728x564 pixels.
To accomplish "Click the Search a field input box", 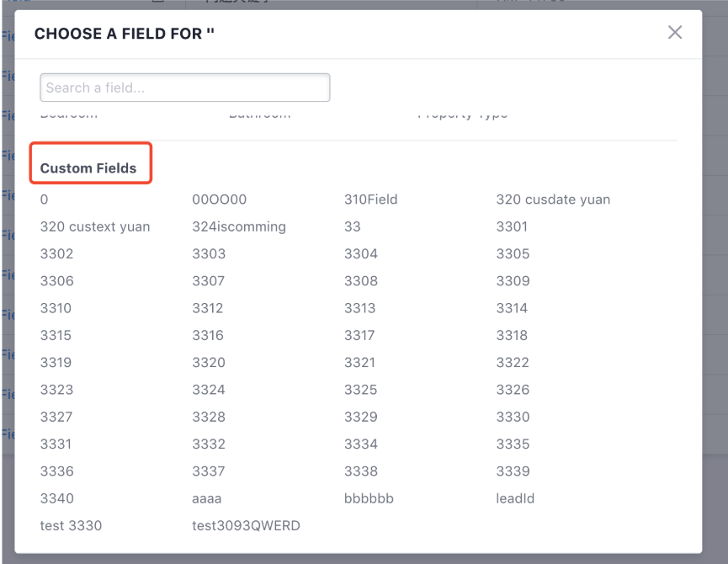I will [185, 88].
